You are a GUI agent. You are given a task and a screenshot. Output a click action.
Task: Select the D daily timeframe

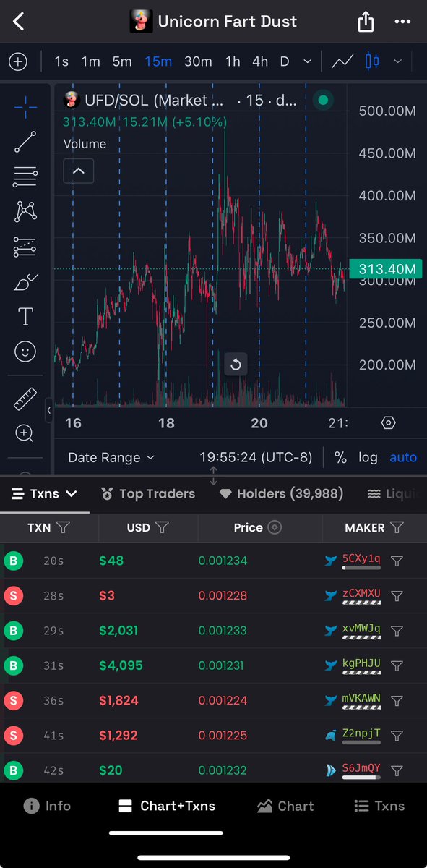point(285,61)
